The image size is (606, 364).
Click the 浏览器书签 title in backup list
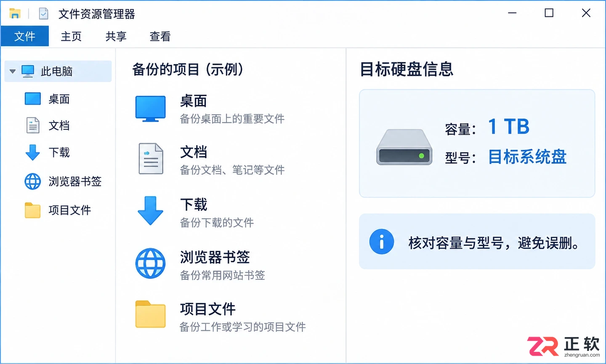pos(215,257)
